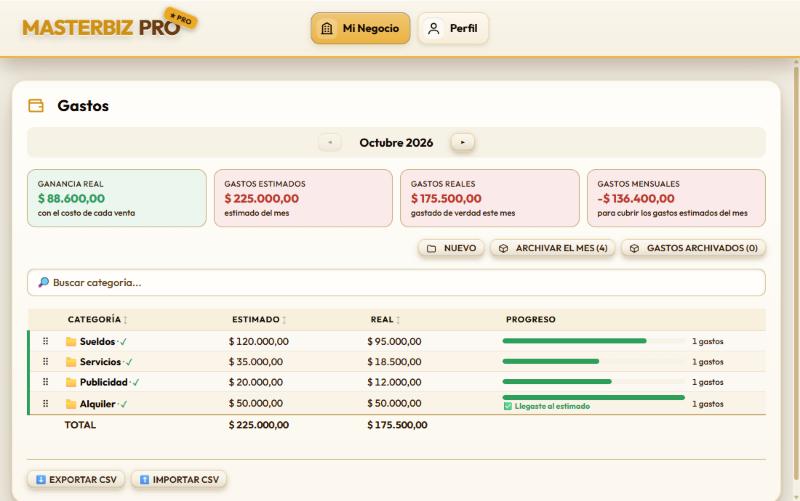
Task: Click the Octubre 2026 month label
Action: [396, 143]
